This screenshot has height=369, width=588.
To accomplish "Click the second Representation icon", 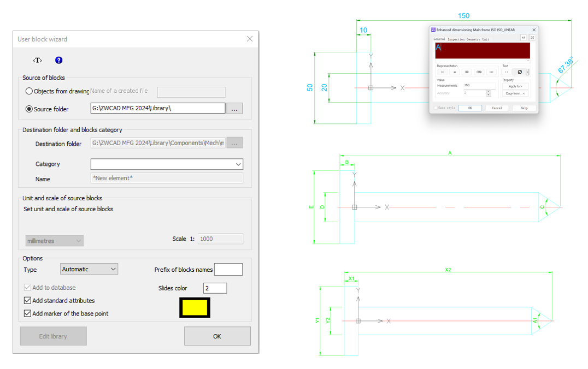I will (x=455, y=72).
